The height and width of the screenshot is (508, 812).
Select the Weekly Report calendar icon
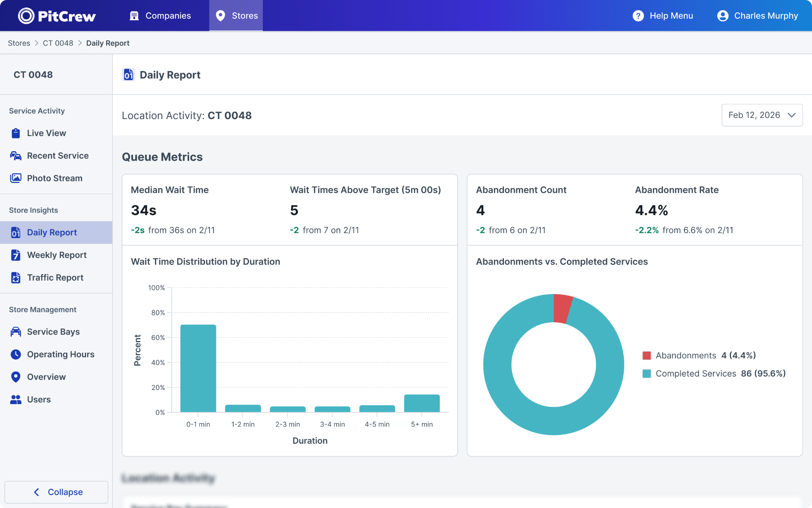coord(15,255)
